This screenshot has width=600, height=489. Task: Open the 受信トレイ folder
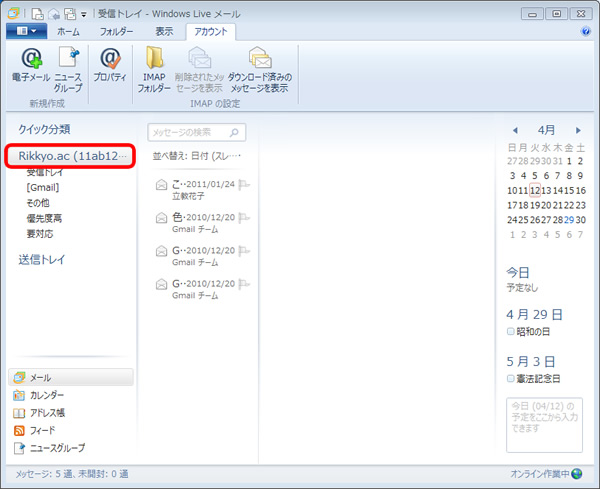(x=45, y=173)
